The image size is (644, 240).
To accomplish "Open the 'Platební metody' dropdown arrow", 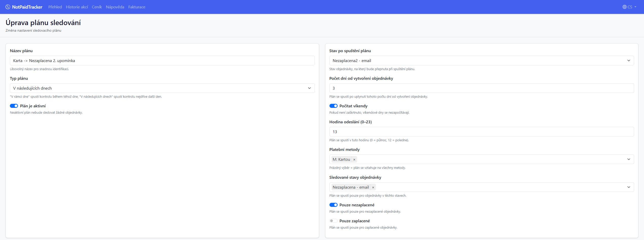I will 629,159.
